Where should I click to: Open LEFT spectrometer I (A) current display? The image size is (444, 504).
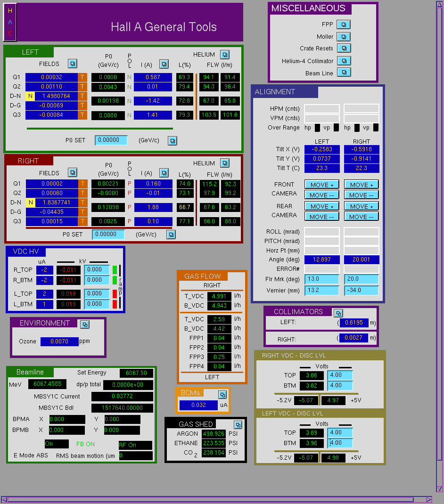[164, 64]
